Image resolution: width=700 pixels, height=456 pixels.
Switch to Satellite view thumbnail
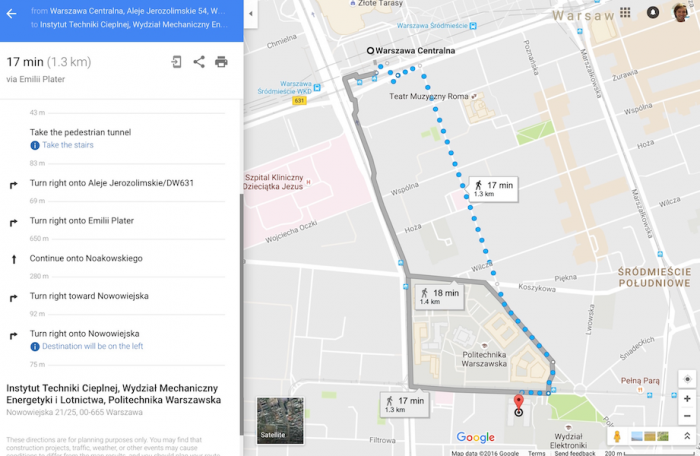pos(280,421)
